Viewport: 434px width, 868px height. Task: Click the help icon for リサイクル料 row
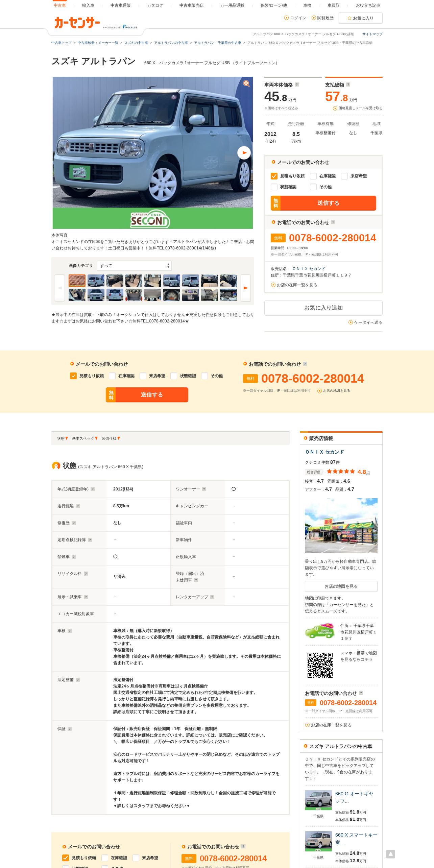click(86, 574)
